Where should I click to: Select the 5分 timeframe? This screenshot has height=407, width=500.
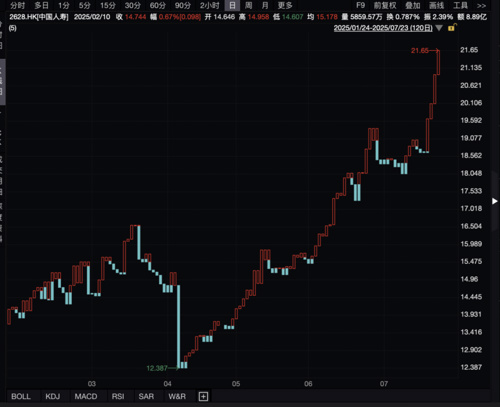coord(85,5)
